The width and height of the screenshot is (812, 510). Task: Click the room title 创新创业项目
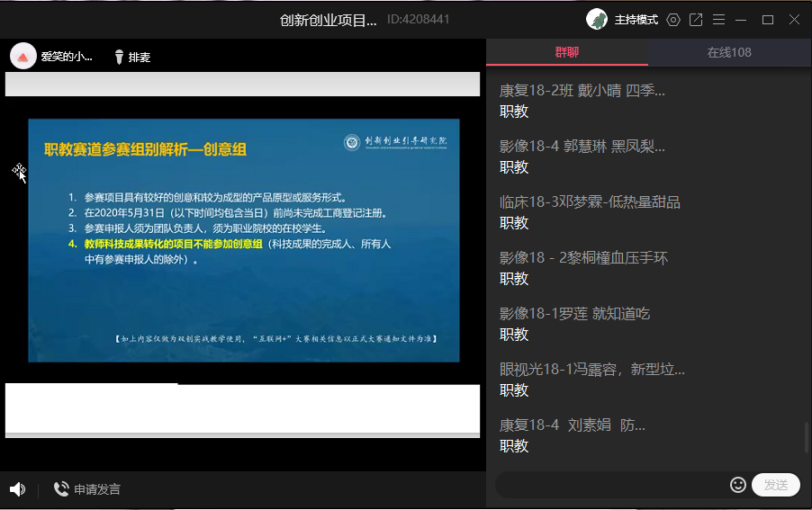(329, 20)
